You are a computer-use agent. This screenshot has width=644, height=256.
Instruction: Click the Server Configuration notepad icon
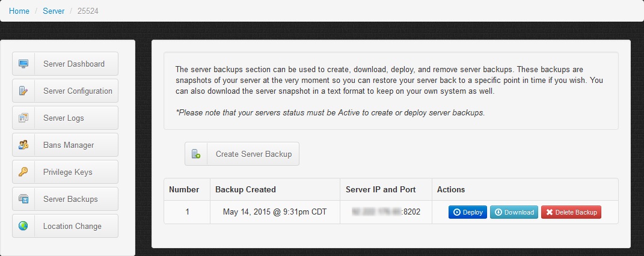(23, 91)
